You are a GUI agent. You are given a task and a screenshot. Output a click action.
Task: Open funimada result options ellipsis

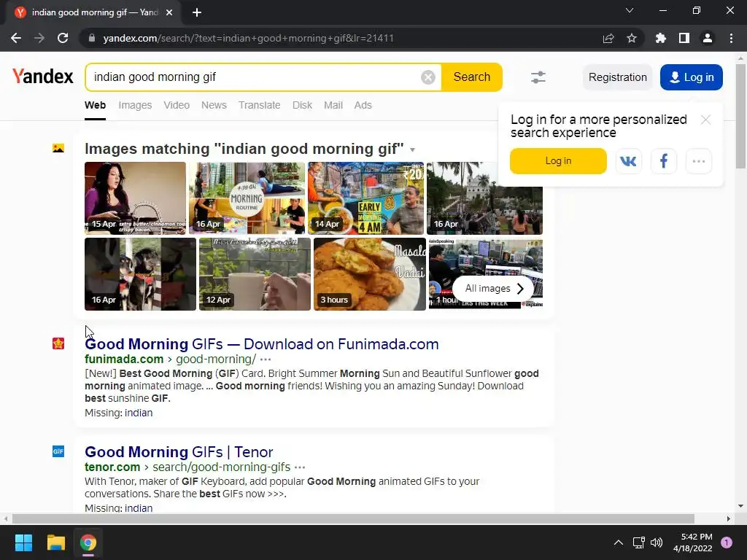click(266, 359)
